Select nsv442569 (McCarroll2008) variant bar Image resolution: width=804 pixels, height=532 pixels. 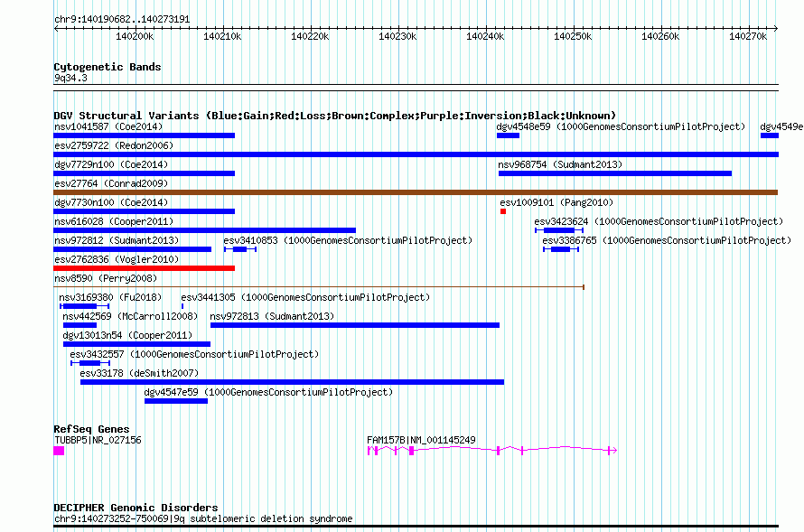pos(80,325)
